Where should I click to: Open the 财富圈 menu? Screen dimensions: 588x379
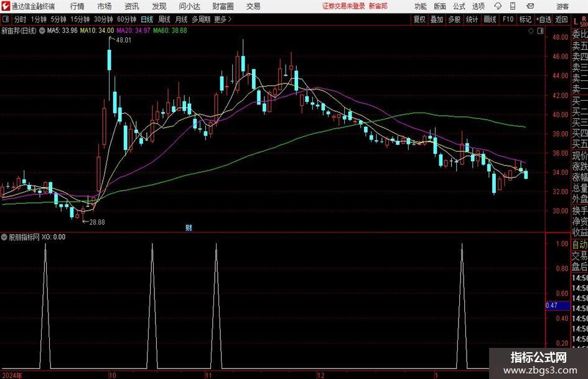(223, 6)
